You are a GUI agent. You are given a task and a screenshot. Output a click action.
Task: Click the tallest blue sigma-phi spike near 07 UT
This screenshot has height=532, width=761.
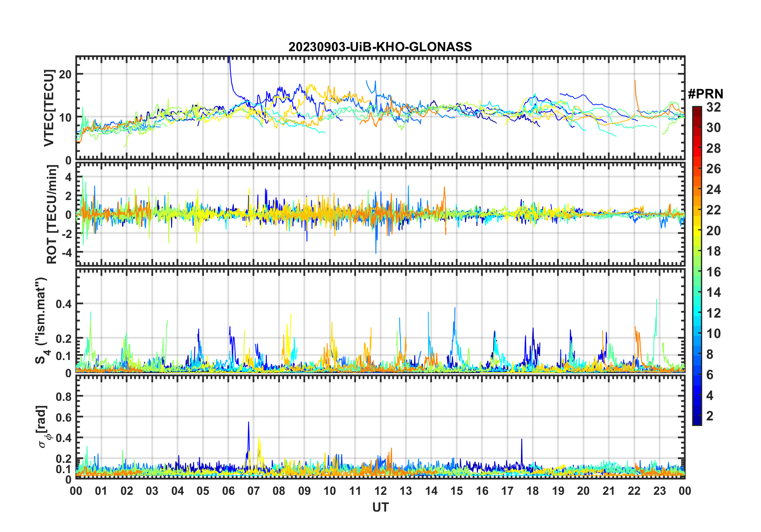(x=248, y=423)
